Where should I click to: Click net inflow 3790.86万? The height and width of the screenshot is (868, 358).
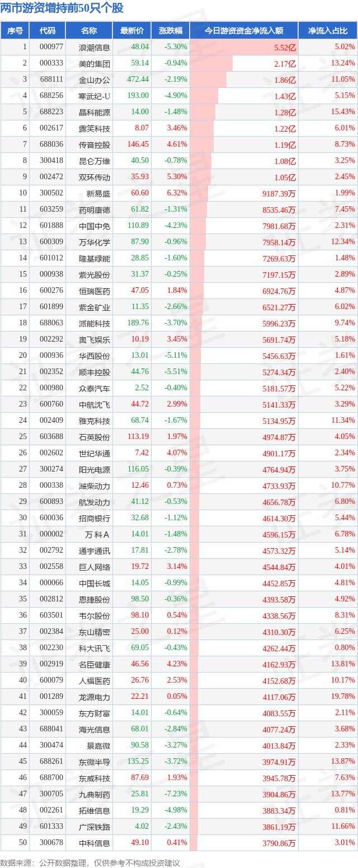(x=278, y=843)
